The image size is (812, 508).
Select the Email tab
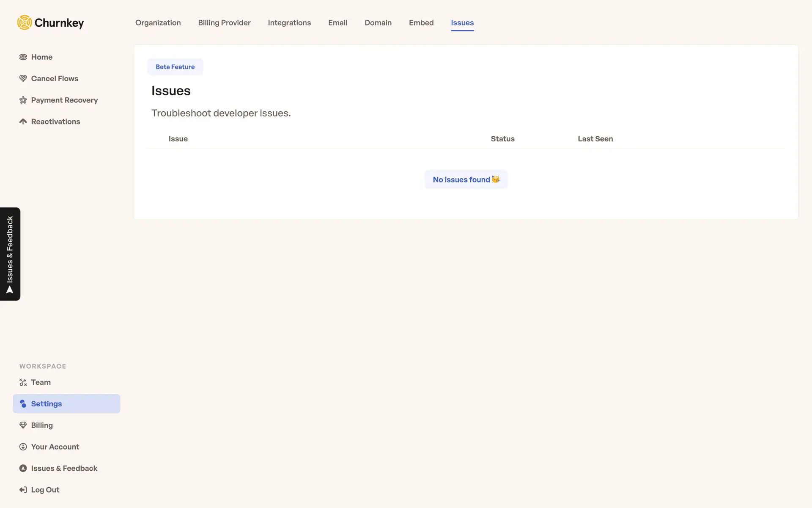tap(337, 23)
